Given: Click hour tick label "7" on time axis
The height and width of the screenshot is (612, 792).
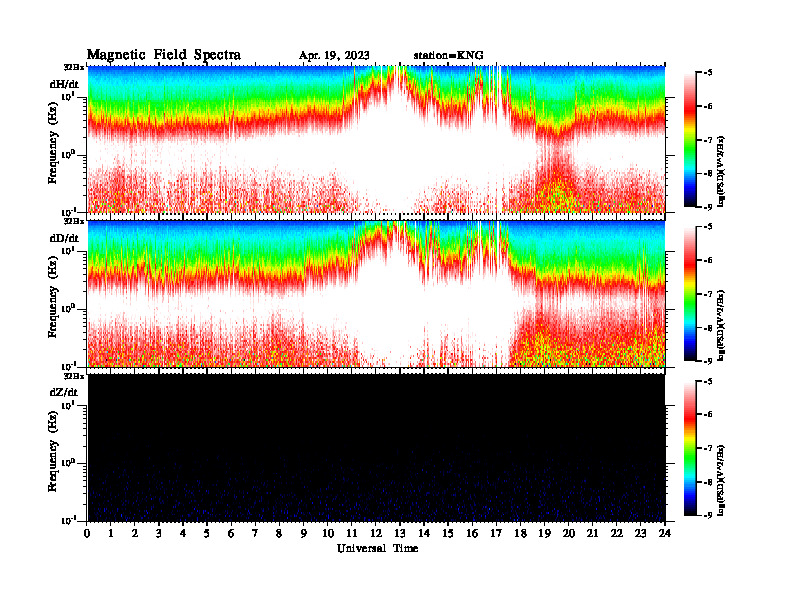Looking at the screenshot, I should pyautogui.click(x=256, y=534).
